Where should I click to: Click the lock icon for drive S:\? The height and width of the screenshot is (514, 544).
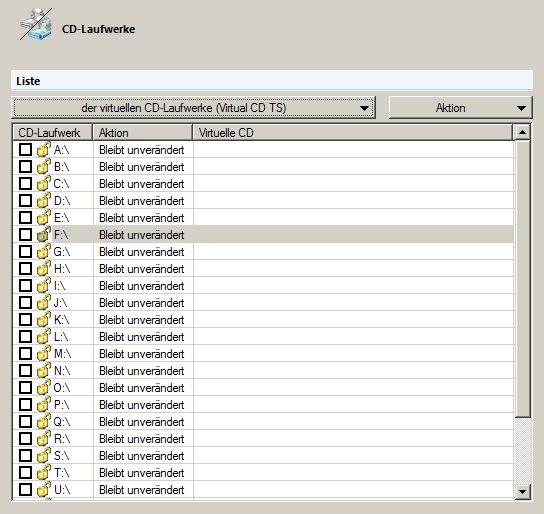[x=44, y=456]
